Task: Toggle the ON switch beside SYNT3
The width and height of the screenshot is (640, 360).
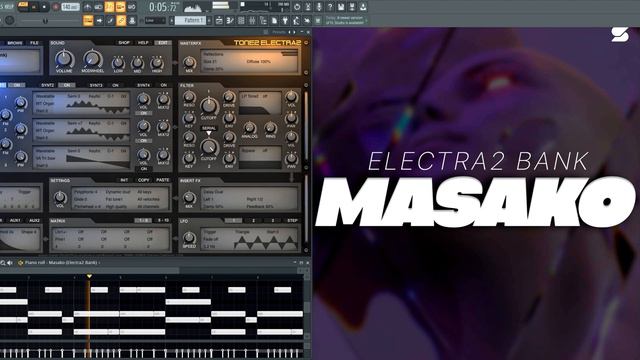Action: point(116,85)
